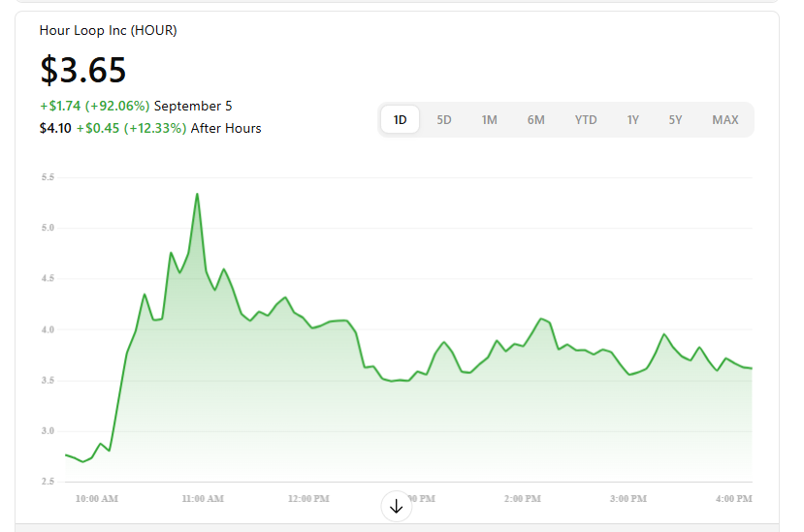This screenshot has height=532, width=804.
Task: Show the 6M price history
Action: coord(536,120)
